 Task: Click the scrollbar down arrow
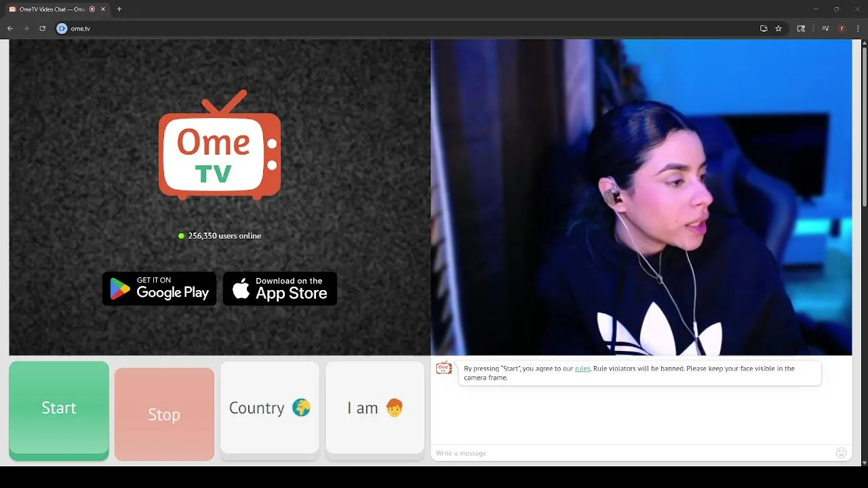(x=864, y=462)
